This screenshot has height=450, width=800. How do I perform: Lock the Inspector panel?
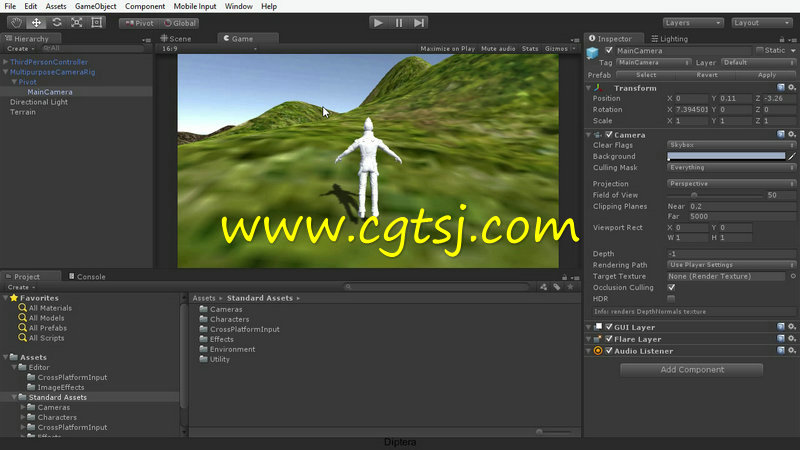click(782, 39)
